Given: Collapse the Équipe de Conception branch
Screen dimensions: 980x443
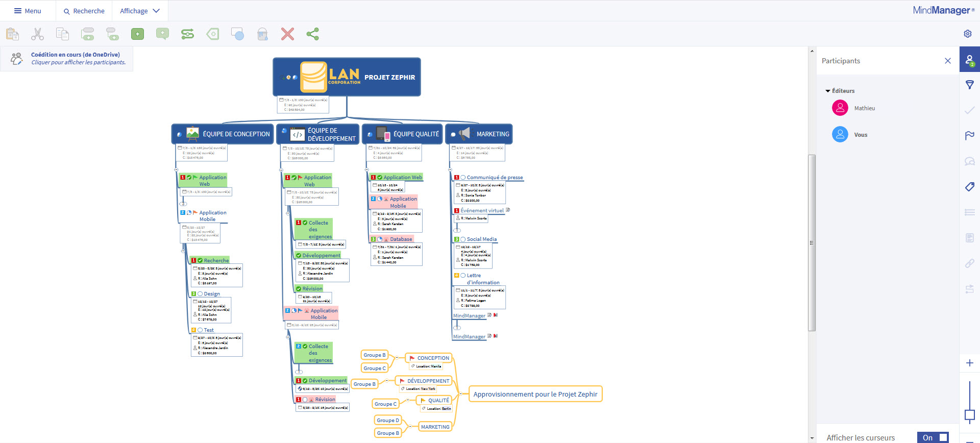Looking at the screenshot, I should click(x=176, y=169).
